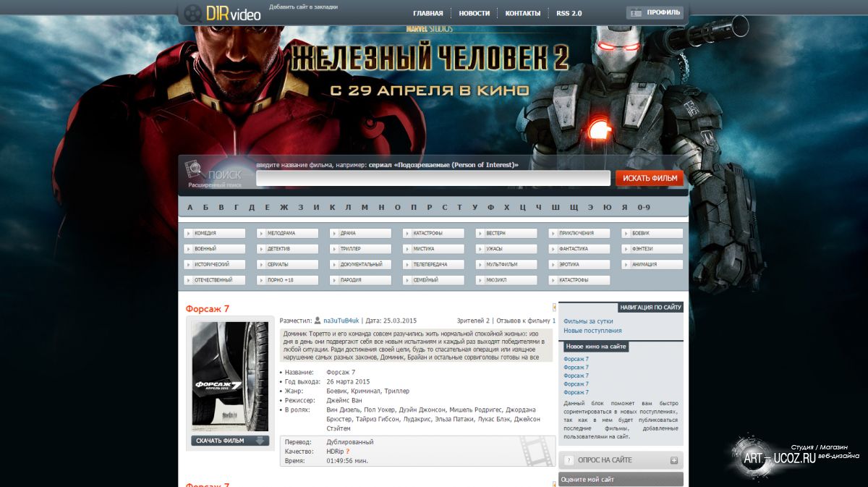Browse the ВОЕННЫЙ genre button

click(215, 249)
